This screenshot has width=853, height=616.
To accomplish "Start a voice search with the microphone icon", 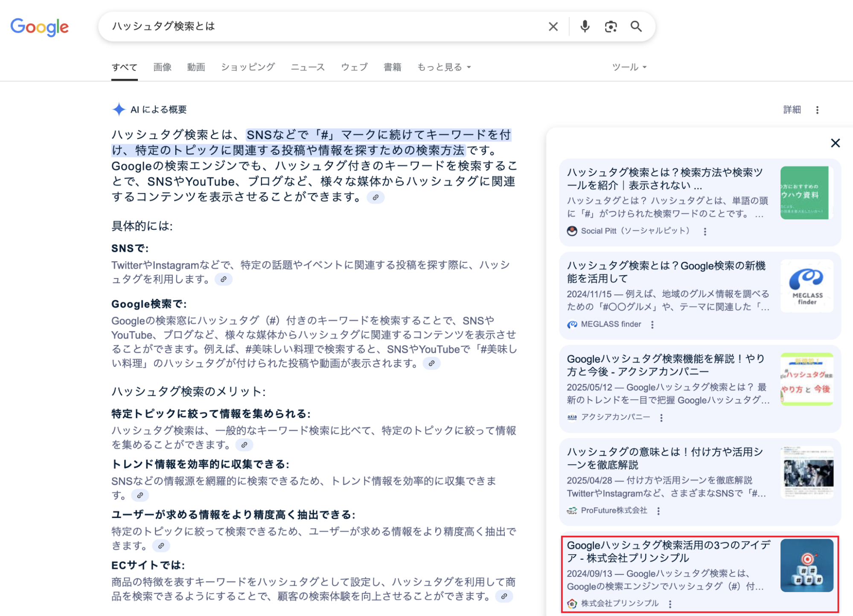I will coord(585,26).
